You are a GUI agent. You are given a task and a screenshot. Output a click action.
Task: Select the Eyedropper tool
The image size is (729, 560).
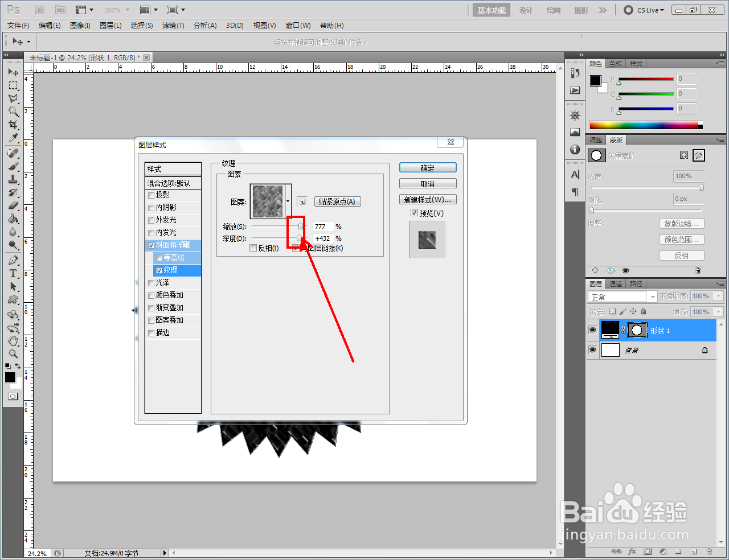[13, 138]
